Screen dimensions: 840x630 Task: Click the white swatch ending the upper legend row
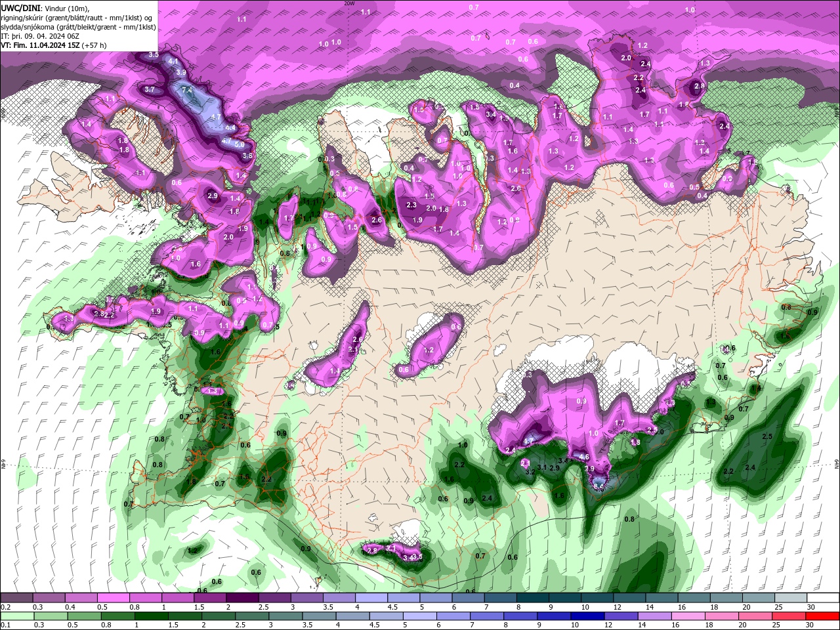(x=823, y=598)
